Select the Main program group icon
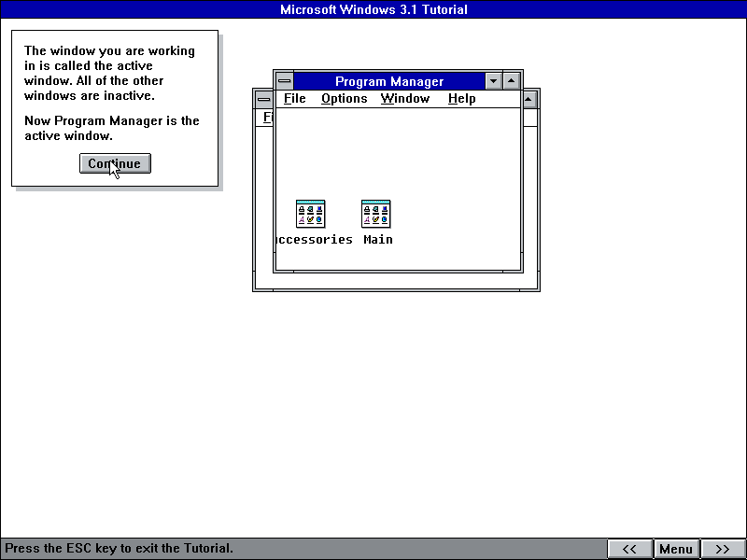The height and width of the screenshot is (560, 747). point(376,214)
